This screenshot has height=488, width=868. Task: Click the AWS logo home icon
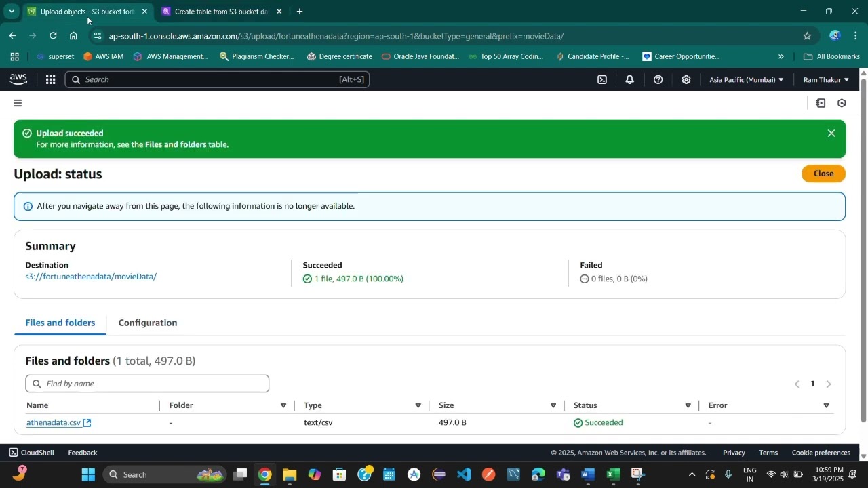(x=18, y=79)
